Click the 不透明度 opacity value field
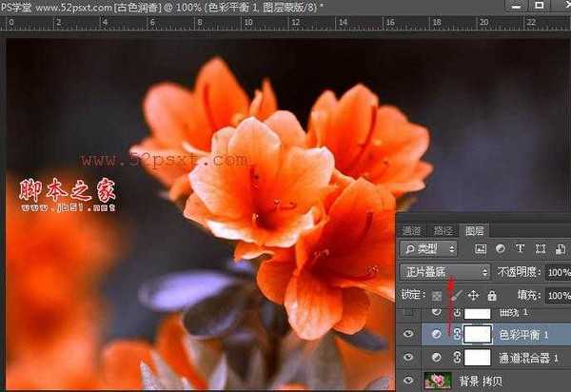 559,272
